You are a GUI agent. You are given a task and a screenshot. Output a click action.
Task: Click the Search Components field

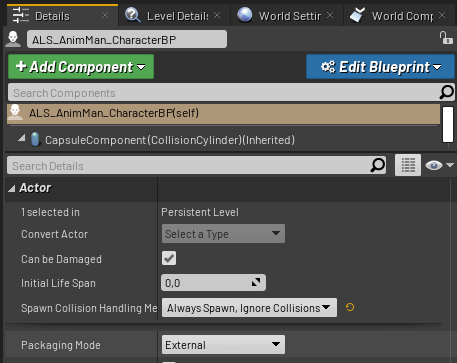[x=223, y=93]
